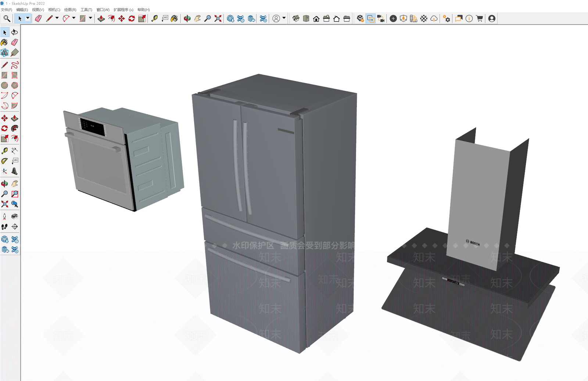Image resolution: width=588 pixels, height=381 pixels.
Task: Open the 编辑(E) menu
Action: click(x=22, y=10)
